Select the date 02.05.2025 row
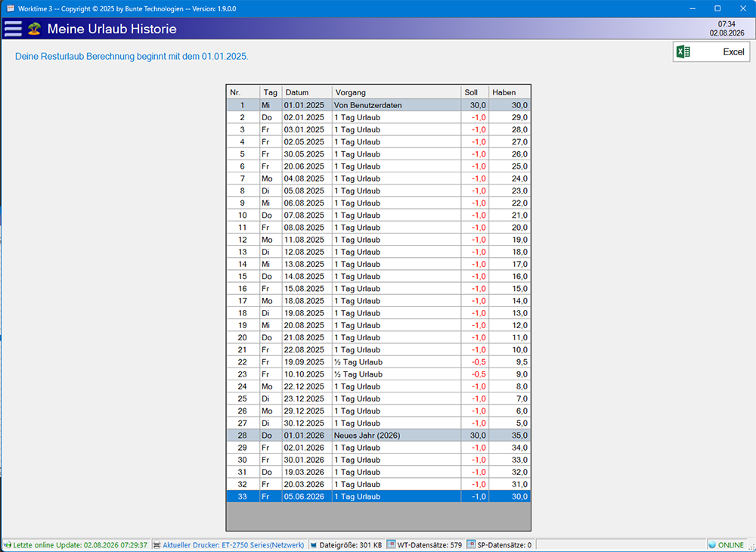 tap(379, 141)
